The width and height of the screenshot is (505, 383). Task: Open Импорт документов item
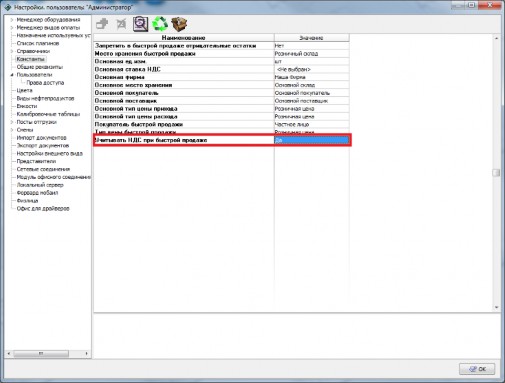[x=41, y=138]
